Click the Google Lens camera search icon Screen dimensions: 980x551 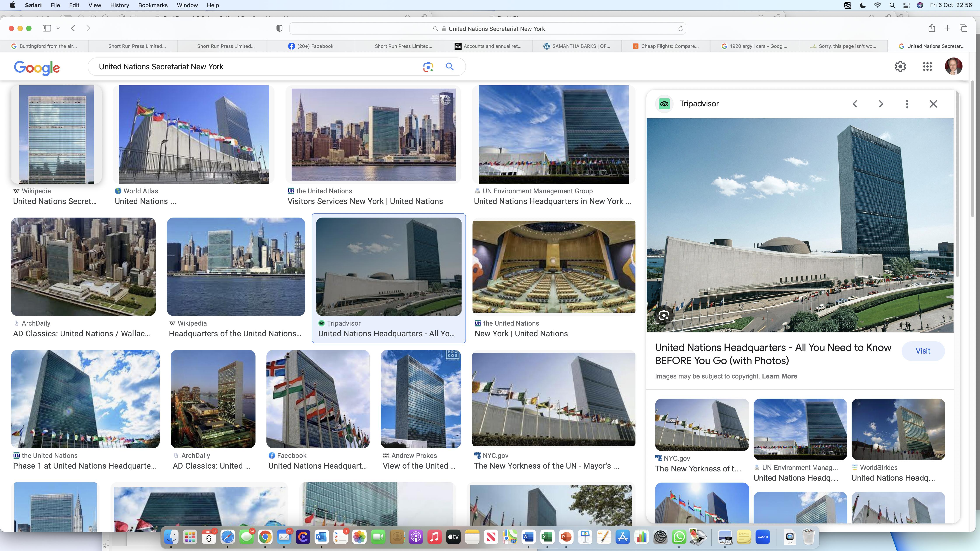click(x=428, y=67)
